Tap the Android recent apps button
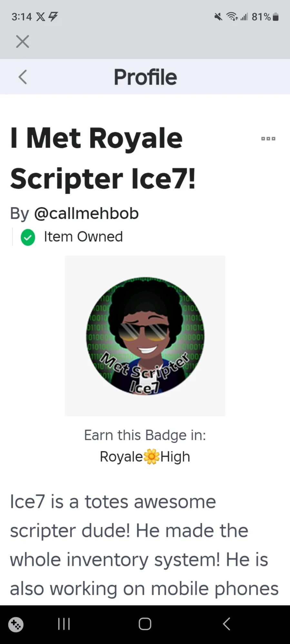 point(64,624)
